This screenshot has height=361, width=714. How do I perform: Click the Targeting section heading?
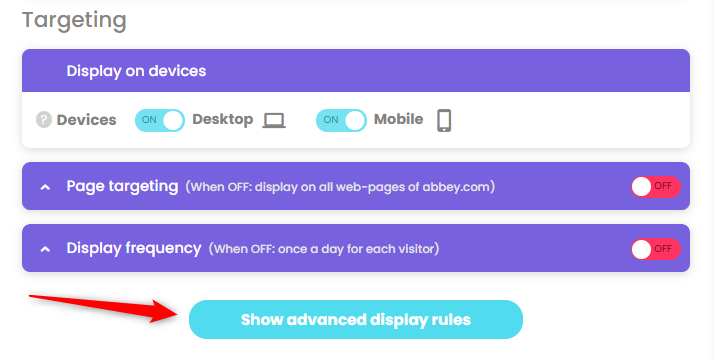coord(74,21)
